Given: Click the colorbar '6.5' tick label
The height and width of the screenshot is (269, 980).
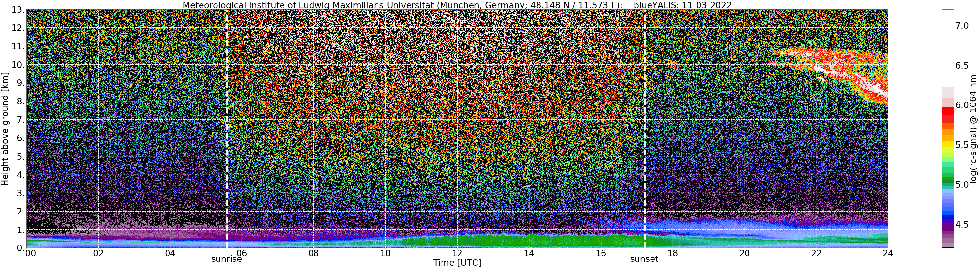Looking at the screenshot, I should click(x=962, y=65).
